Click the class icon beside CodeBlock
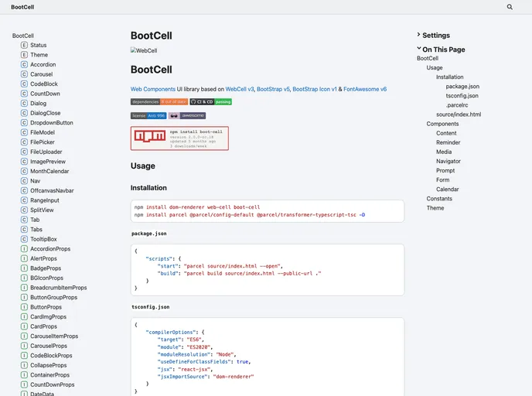 coord(24,84)
